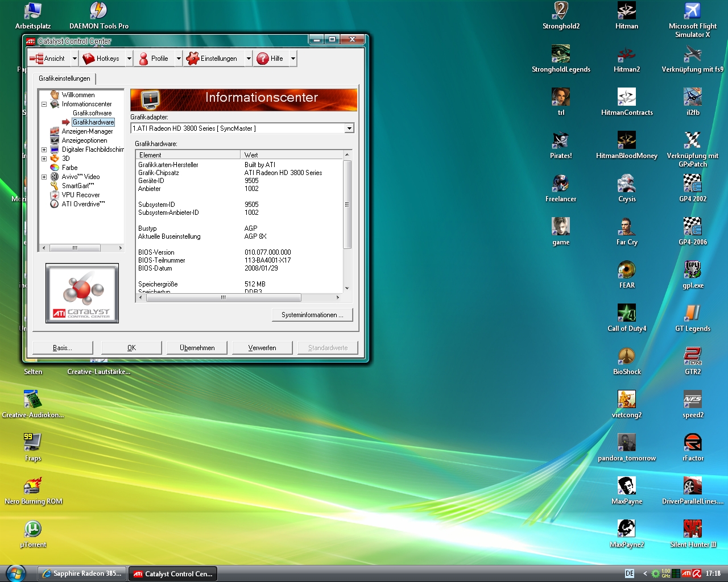Screen dimensions: 728x582
Task: Click the FEAR desktop icon
Action: 627,275
